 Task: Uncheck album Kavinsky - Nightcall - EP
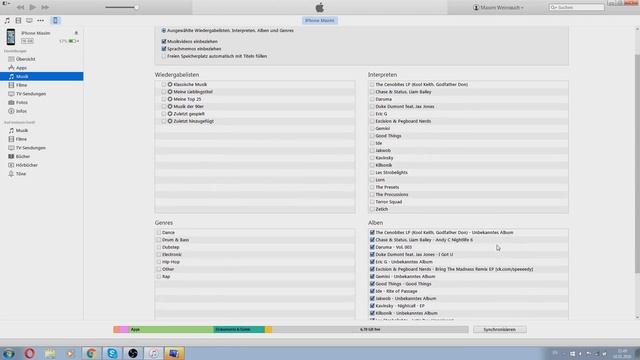point(372,306)
